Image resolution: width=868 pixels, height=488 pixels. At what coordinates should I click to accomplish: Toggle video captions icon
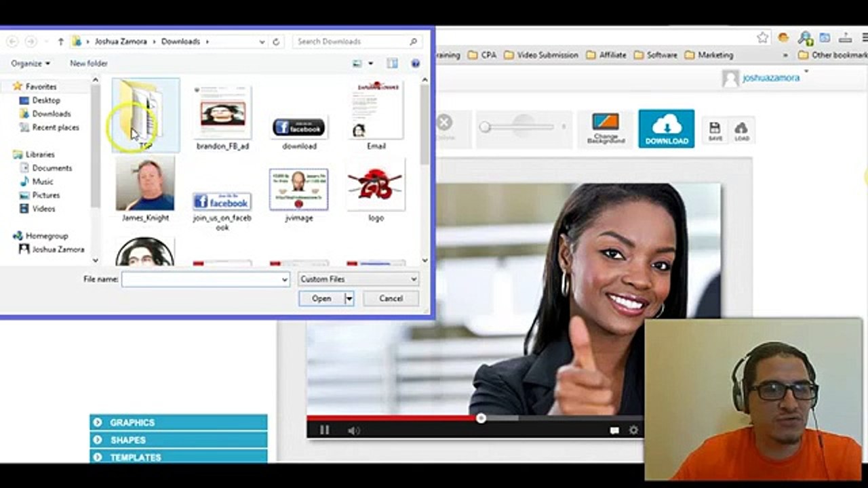tap(614, 430)
